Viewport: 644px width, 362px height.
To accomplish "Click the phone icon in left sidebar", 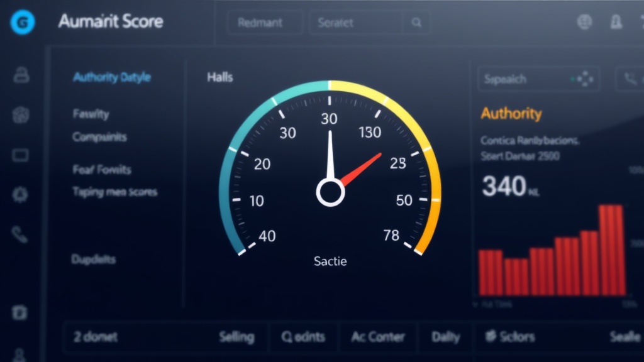I will pos(20,235).
